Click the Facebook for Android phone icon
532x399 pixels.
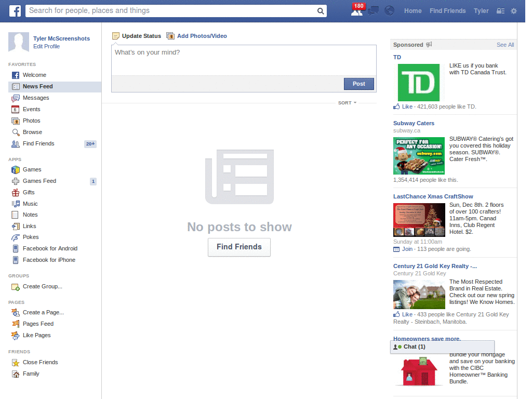click(x=16, y=249)
